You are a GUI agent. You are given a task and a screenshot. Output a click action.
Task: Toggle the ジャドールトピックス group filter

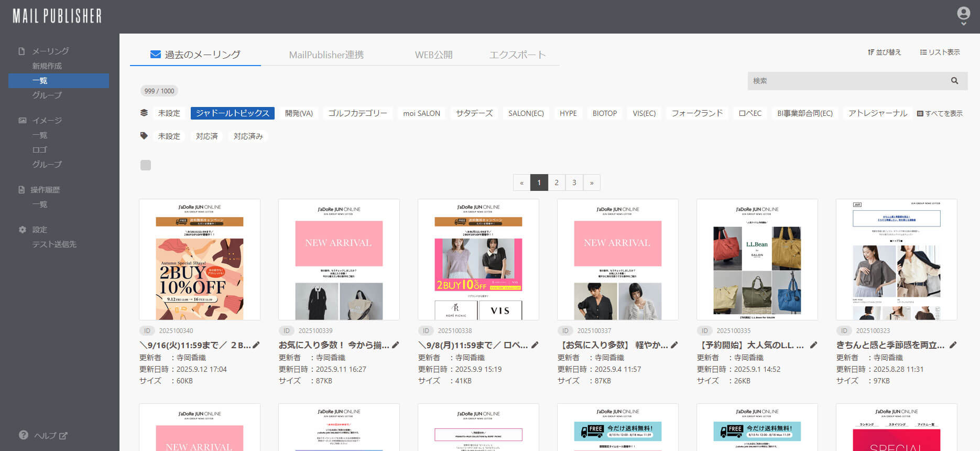point(232,113)
